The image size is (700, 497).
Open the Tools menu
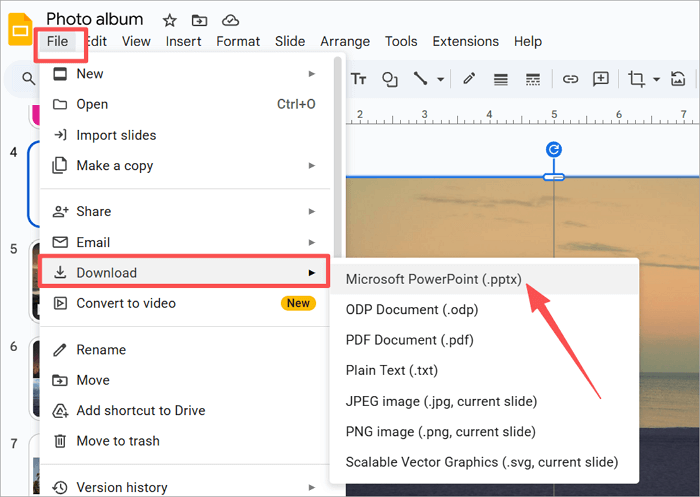401,42
